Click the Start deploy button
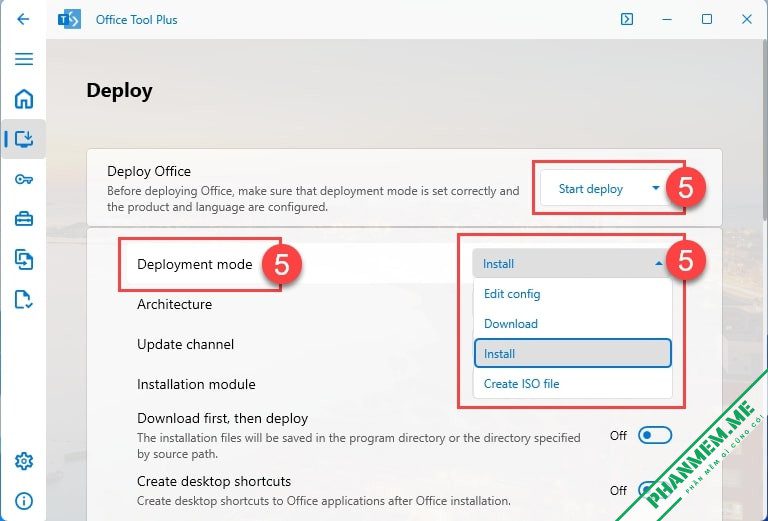This screenshot has height=521, width=768. (591, 189)
